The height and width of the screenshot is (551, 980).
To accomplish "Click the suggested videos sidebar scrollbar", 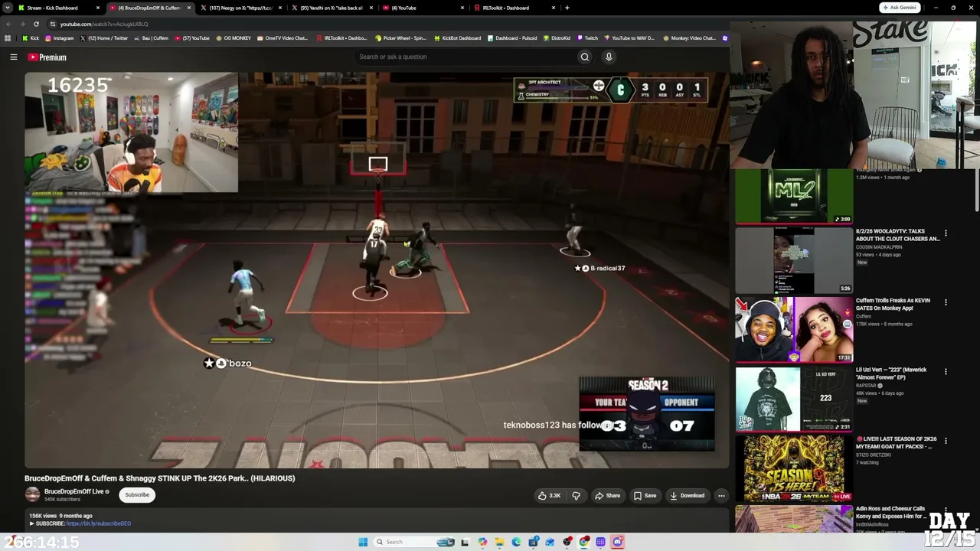I will pyautogui.click(x=977, y=191).
